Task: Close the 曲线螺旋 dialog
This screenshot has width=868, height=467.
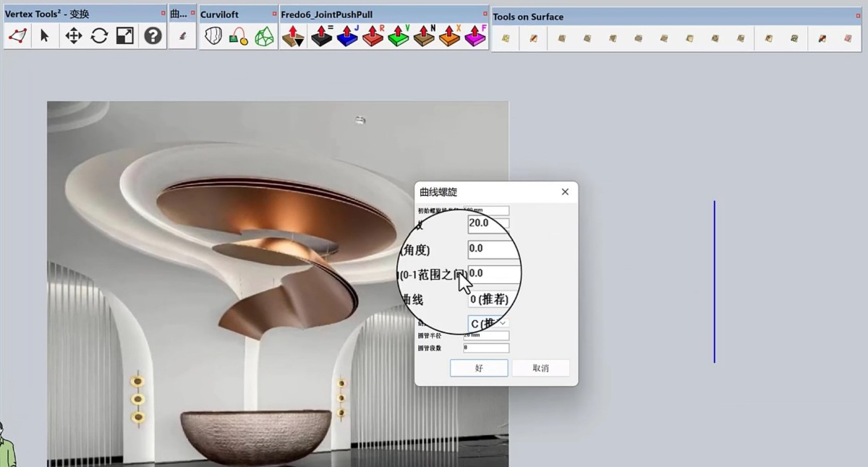Action: pos(565,192)
